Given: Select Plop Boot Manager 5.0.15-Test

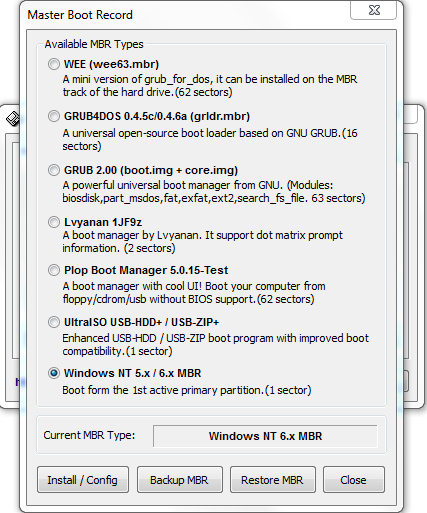Looking at the screenshot, I should (54, 270).
